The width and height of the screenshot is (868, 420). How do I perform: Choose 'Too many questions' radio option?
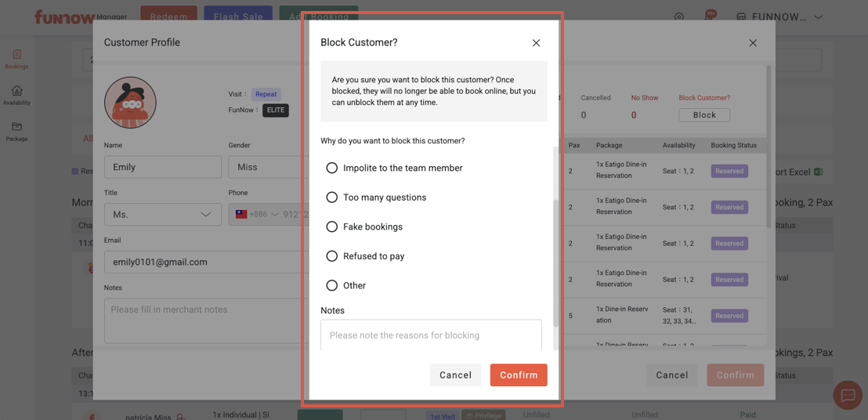[332, 197]
